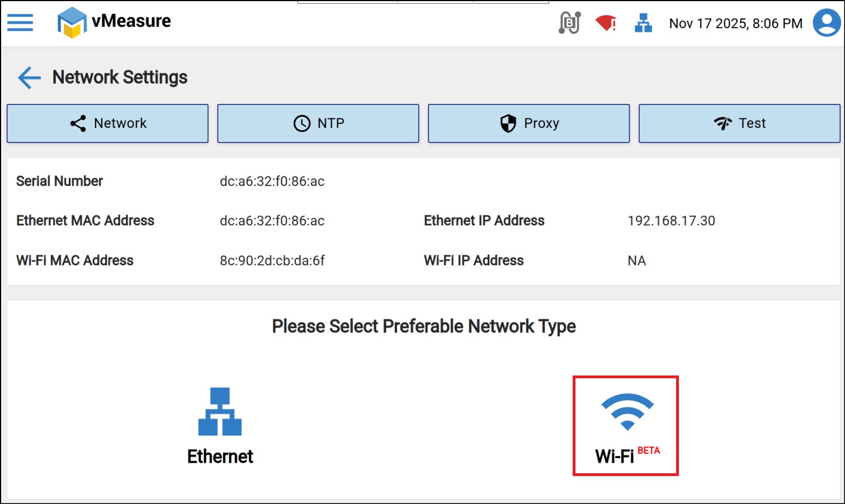Click the date and time display
The width and height of the screenshot is (845, 504).
735,23
